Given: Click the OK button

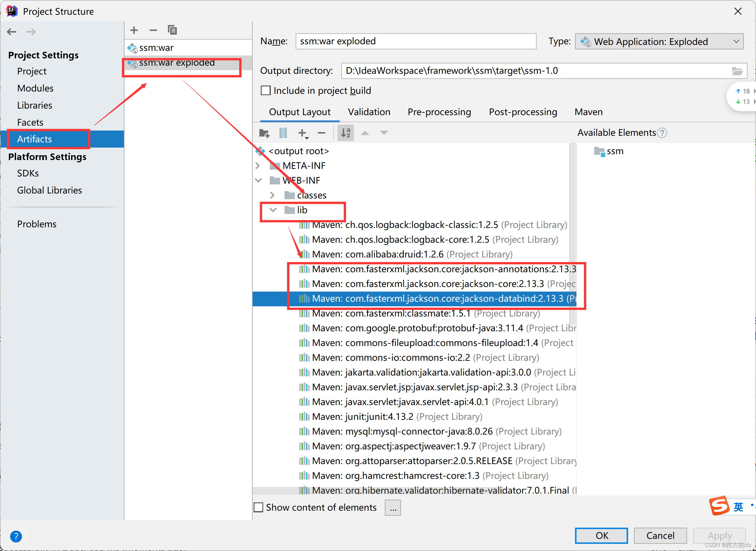Looking at the screenshot, I should tap(601, 535).
